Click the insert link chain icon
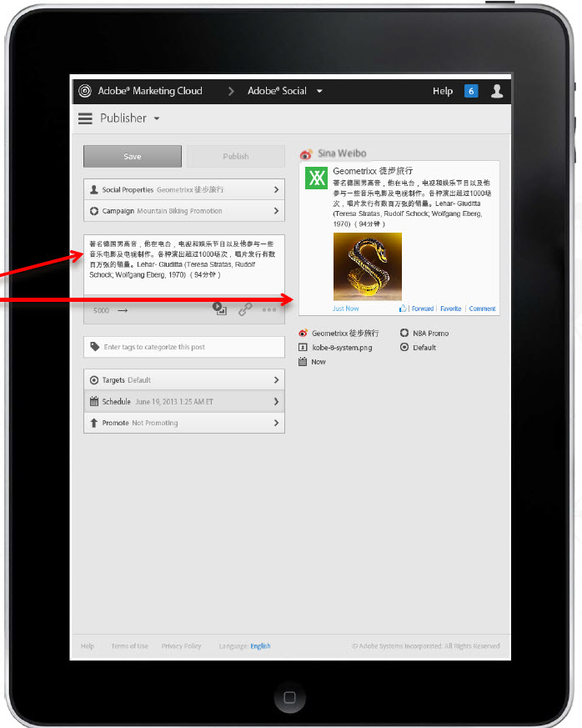Screen dimensions: 582x728 coord(245,309)
